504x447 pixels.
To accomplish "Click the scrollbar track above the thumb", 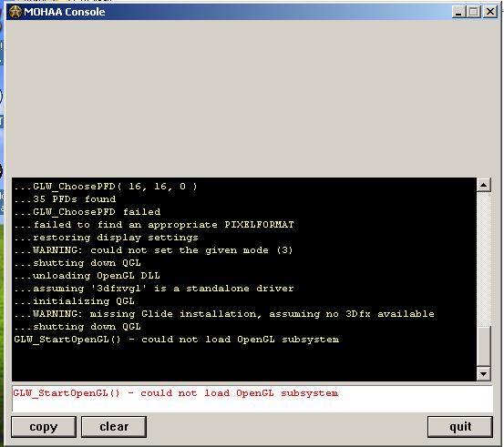I will [x=484, y=259].
